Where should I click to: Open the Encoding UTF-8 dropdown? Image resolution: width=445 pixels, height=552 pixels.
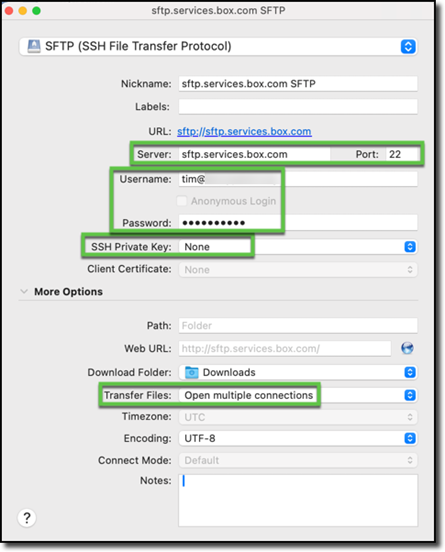(x=410, y=438)
